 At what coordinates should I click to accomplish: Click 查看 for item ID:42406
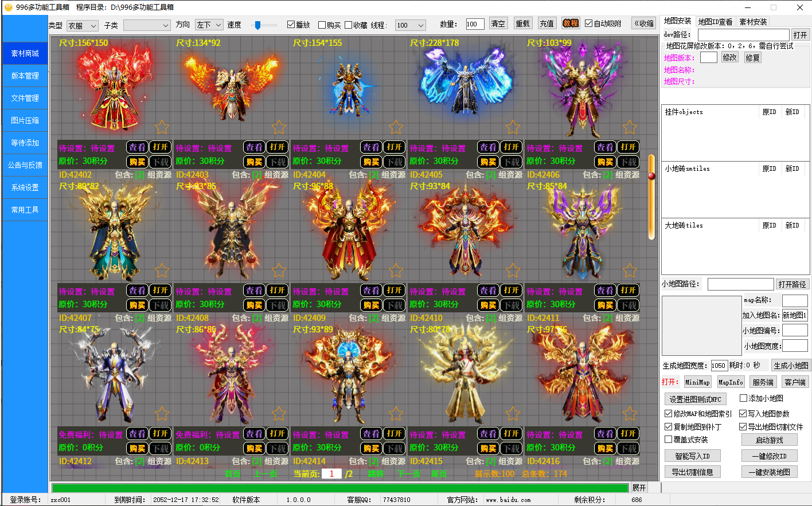(x=606, y=147)
